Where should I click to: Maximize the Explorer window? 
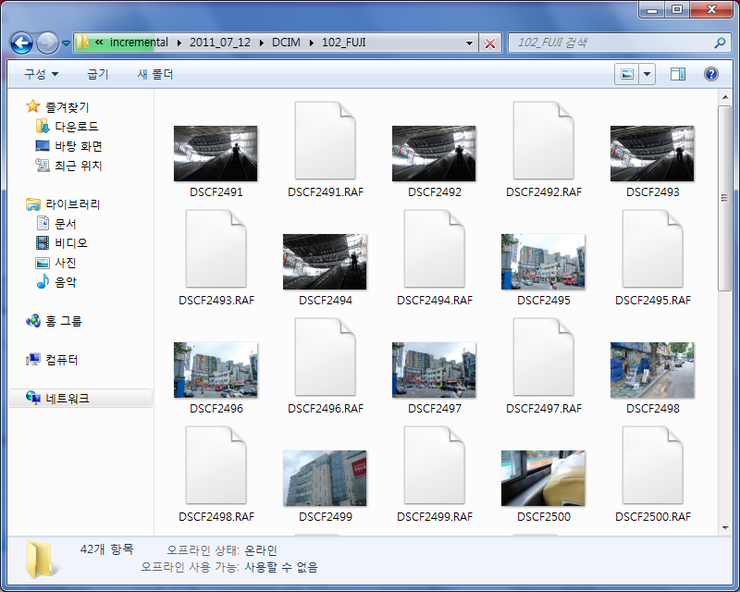pyautogui.click(x=677, y=10)
